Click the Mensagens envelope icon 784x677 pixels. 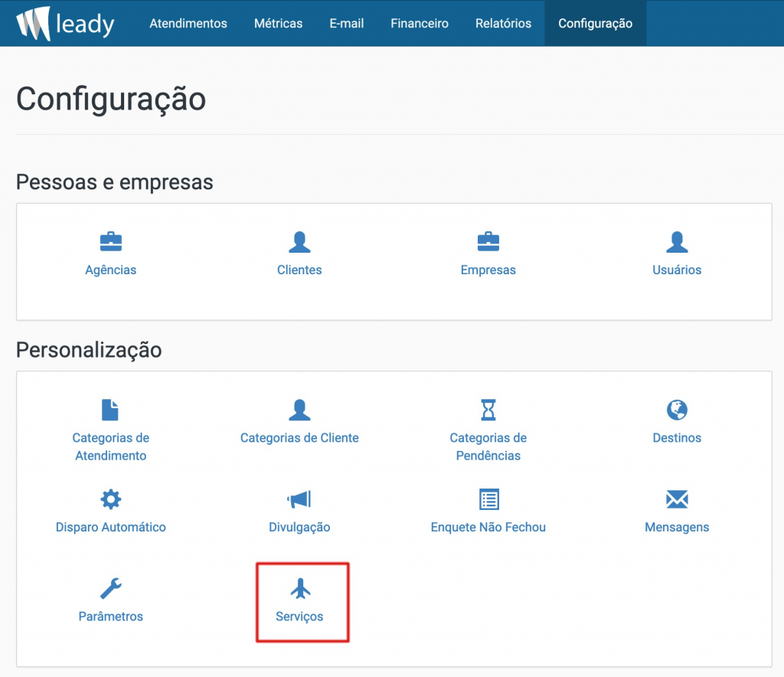(x=677, y=499)
